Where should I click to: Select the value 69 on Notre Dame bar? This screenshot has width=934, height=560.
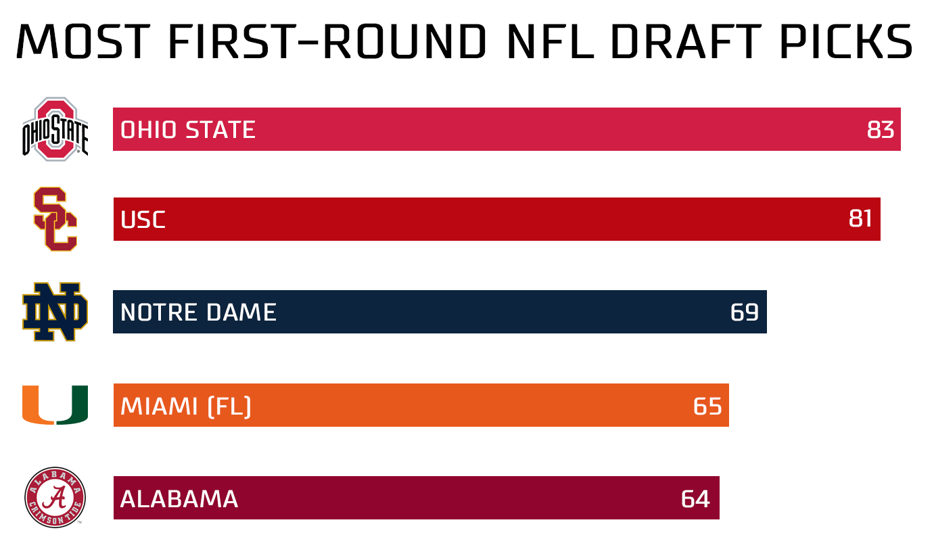(745, 312)
